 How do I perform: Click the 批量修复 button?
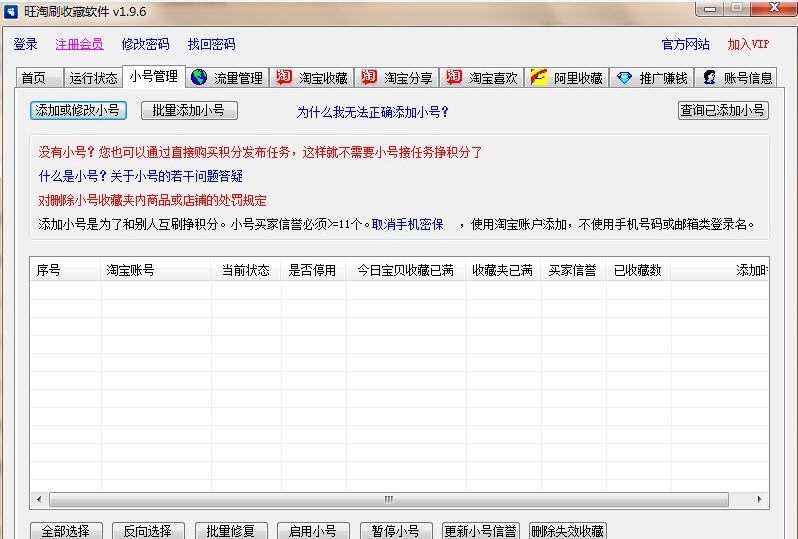click(231, 530)
